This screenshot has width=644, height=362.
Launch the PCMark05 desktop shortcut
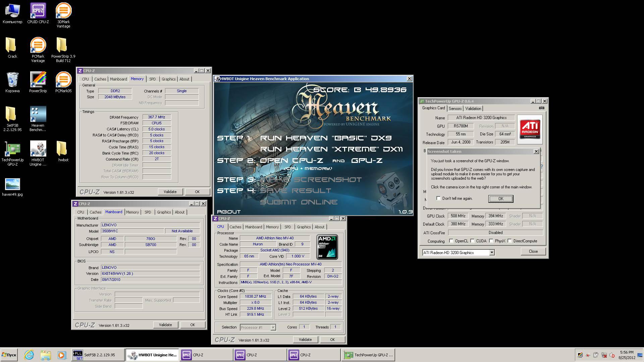[63, 82]
